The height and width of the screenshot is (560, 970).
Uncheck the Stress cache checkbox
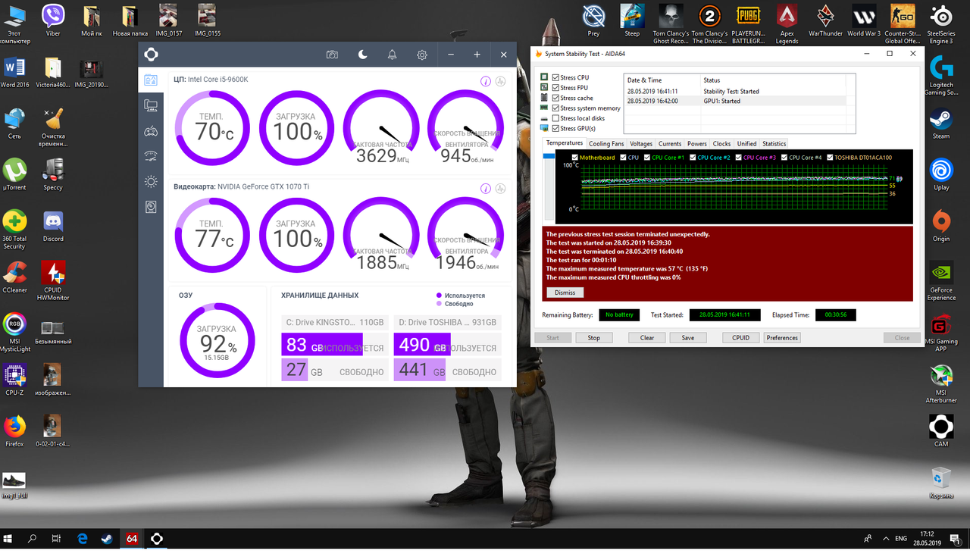[x=556, y=98]
